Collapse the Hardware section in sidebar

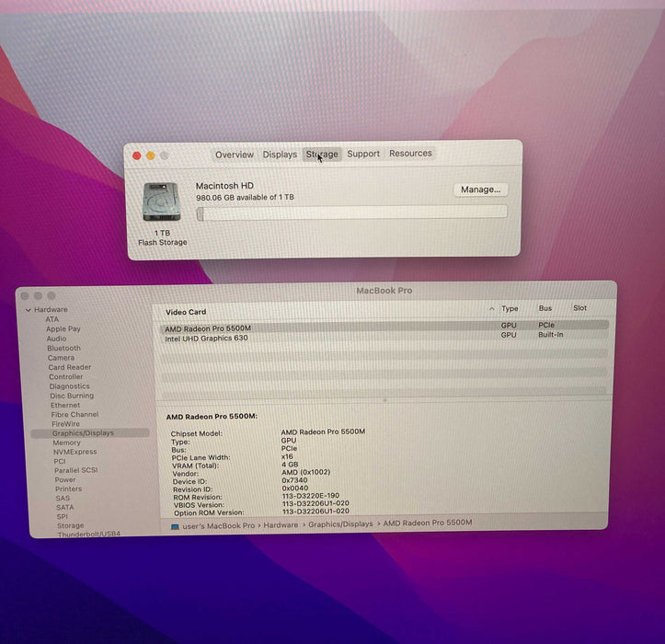point(28,310)
